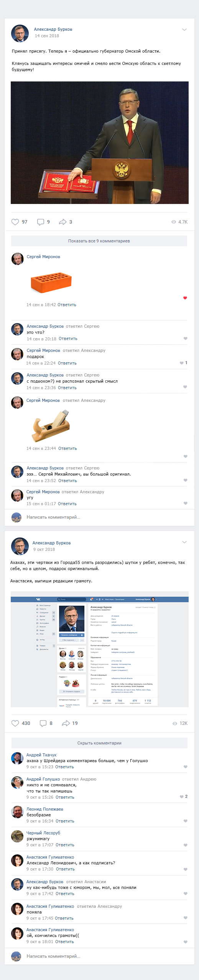Viewport: 199px width, 980px height.
Task: Open the podium oath photo
Action: pos(100,143)
